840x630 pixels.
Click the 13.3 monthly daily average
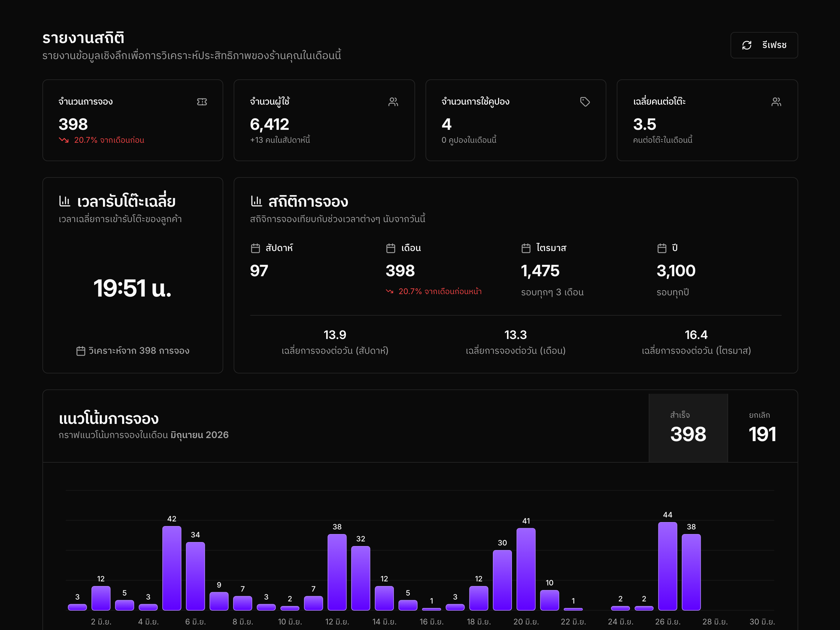[515, 335]
